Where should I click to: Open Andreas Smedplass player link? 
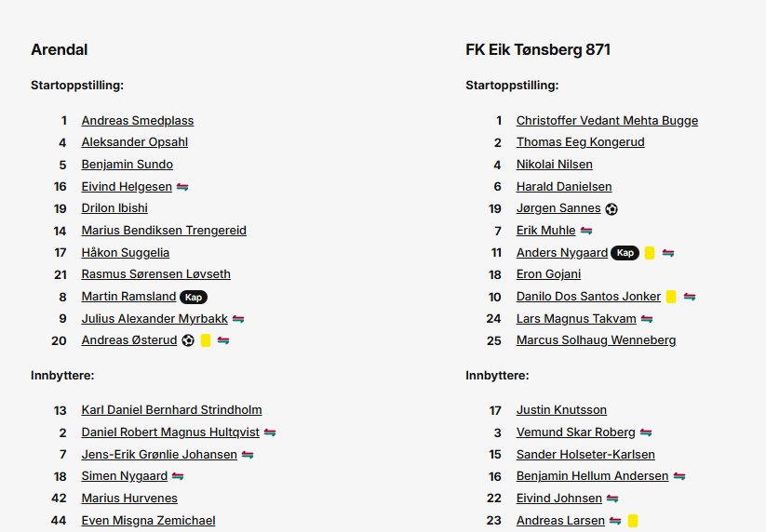coord(138,121)
